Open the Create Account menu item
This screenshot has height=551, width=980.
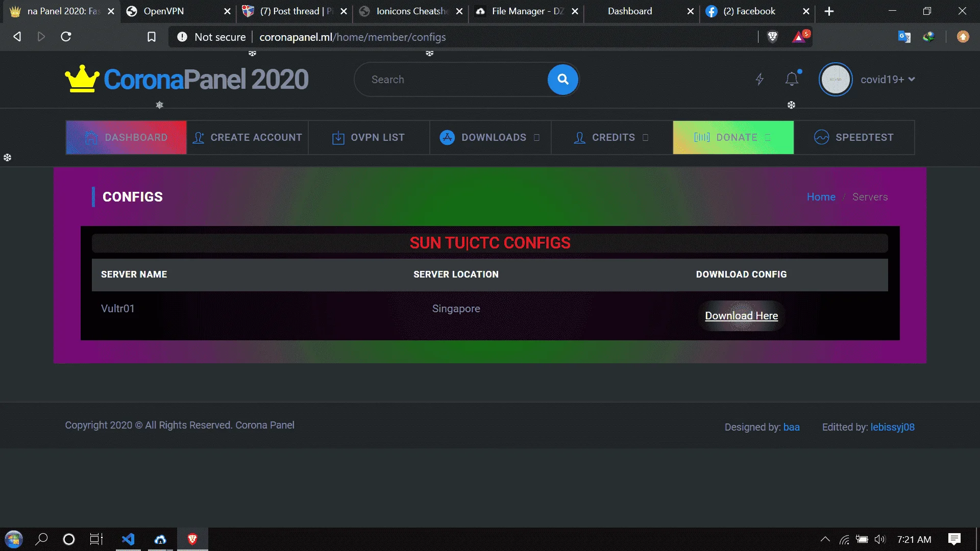[248, 137]
